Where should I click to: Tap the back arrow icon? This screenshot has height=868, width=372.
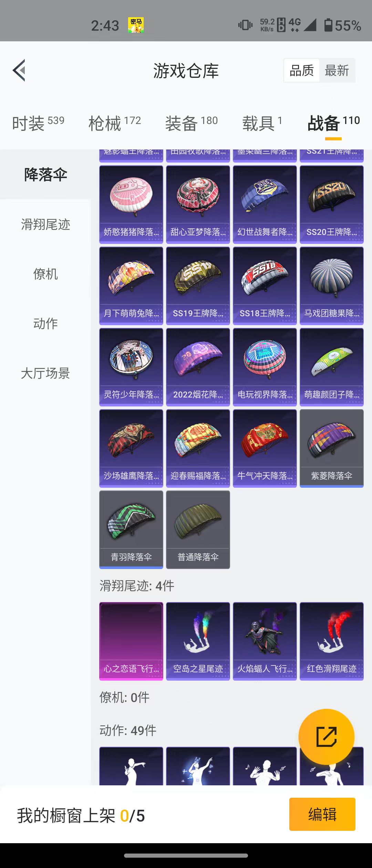pos(19,70)
